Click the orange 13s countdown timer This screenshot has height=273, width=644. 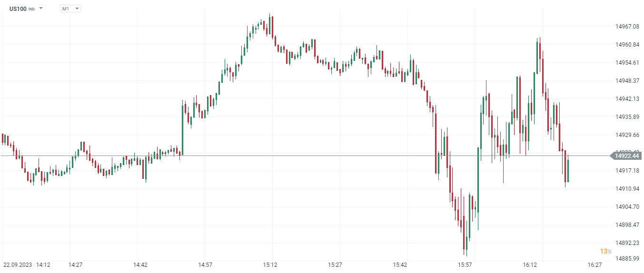[x=605, y=251]
